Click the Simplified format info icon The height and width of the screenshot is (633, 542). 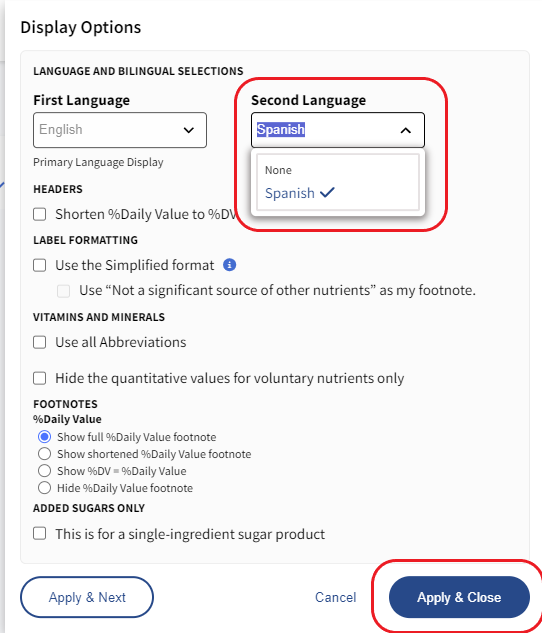(229, 265)
